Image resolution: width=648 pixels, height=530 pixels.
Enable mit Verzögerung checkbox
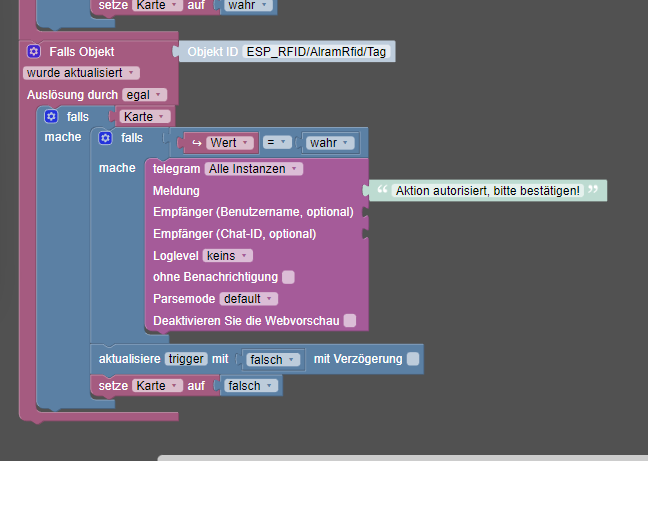413,359
